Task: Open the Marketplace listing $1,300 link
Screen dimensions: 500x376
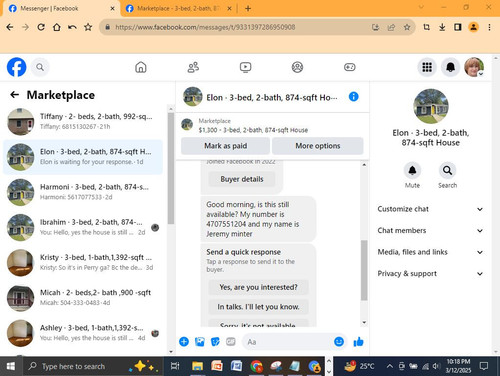Action: point(253,130)
